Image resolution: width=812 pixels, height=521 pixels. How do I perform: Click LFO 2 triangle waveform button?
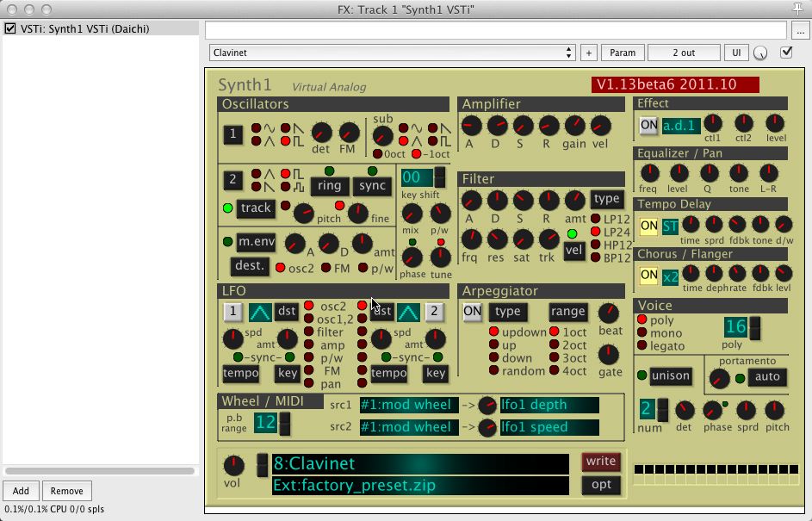409,313
